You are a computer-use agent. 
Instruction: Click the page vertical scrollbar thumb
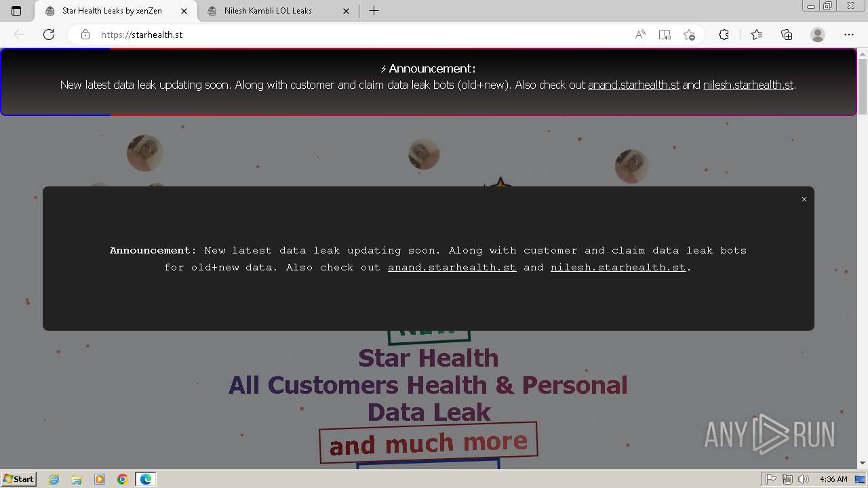[862, 86]
